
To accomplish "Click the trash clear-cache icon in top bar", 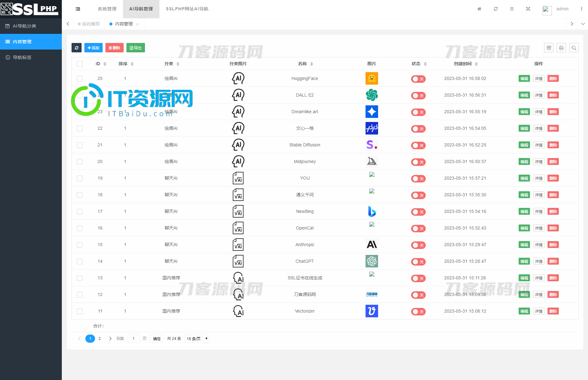I will pos(512,9).
